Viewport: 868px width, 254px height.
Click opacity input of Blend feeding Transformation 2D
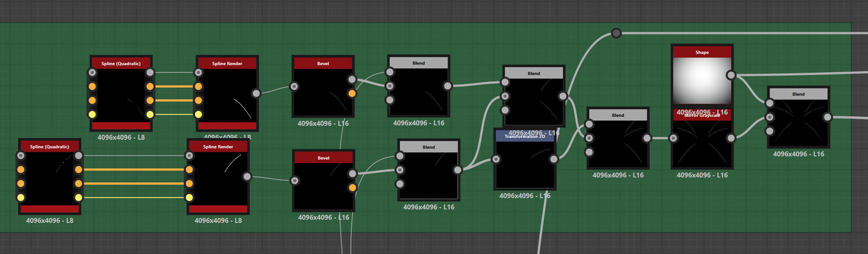point(400,184)
